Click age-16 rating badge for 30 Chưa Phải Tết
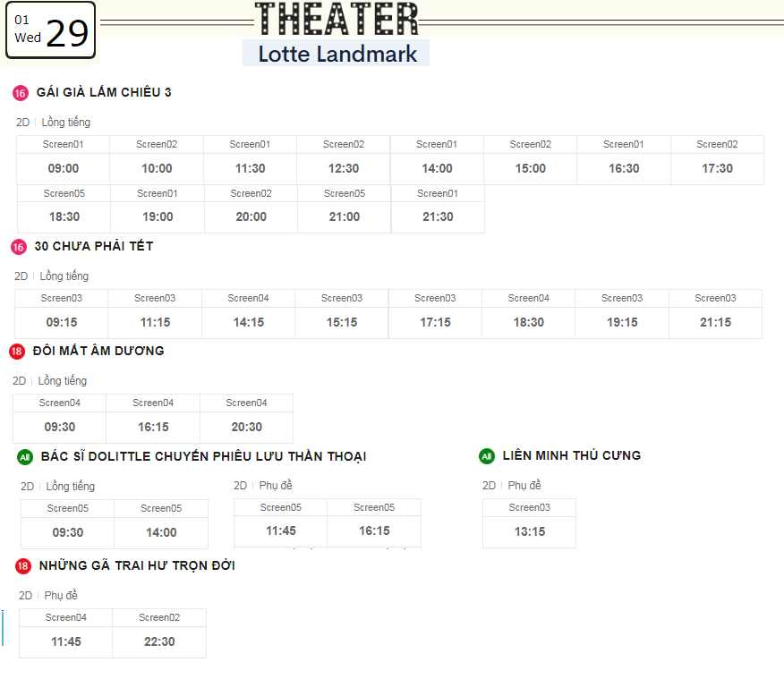Screen dimensions: 784x696 (19, 247)
